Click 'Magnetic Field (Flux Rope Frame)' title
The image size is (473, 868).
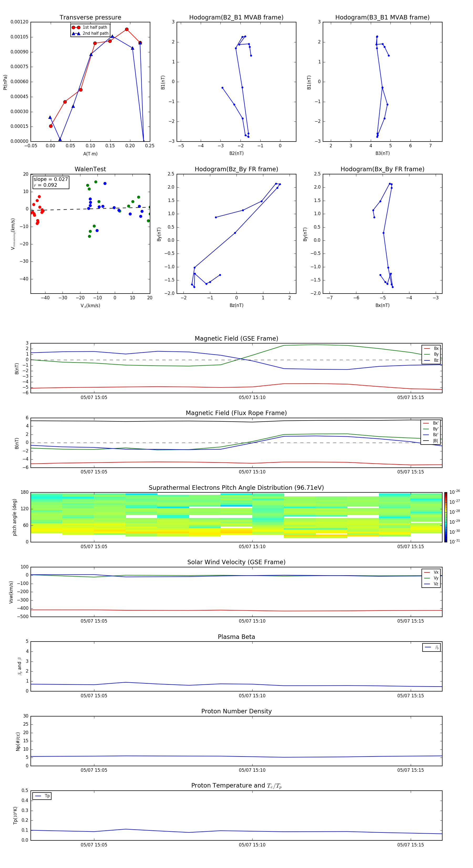pos(236,413)
